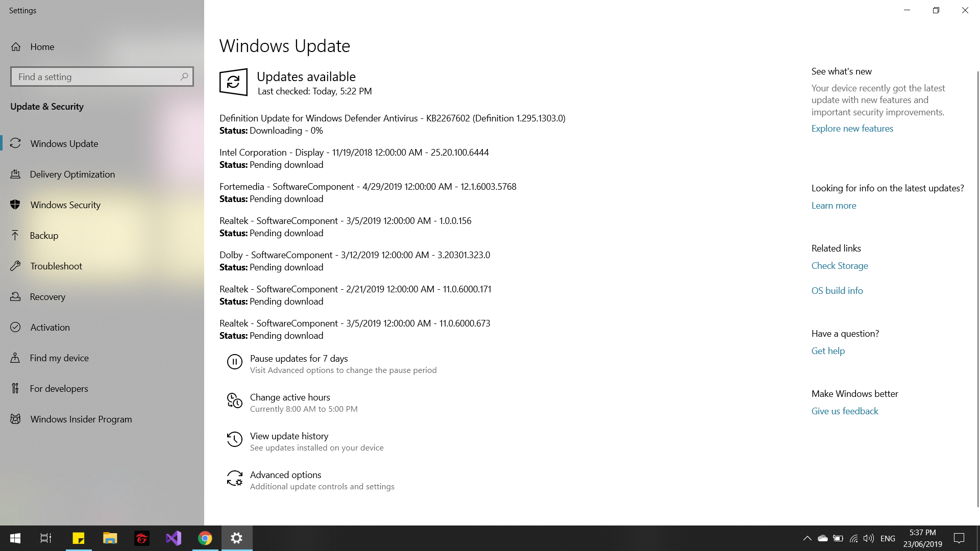The width and height of the screenshot is (980, 551).
Task: Open Advanced options
Action: point(285,475)
